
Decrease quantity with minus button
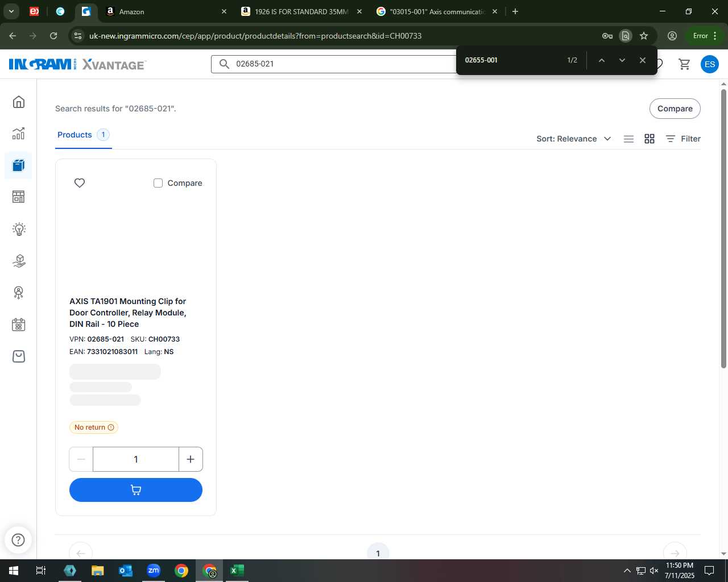(x=81, y=459)
